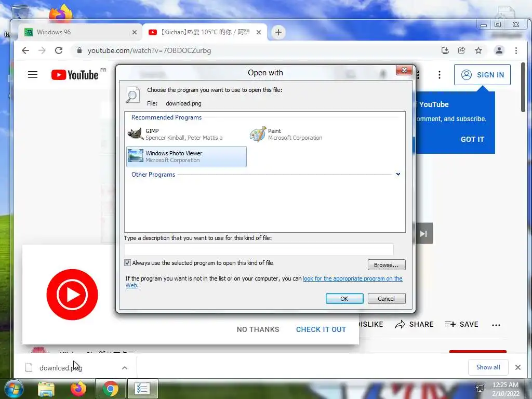Open more video actions ellipsis
Viewport: 532px width, 399px height.
pos(496,325)
